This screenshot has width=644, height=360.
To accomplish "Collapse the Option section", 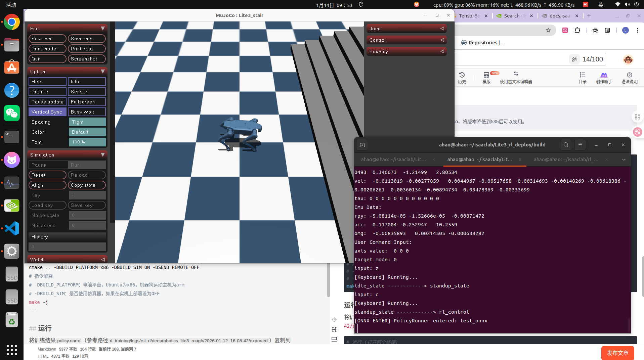I will click(67, 72).
